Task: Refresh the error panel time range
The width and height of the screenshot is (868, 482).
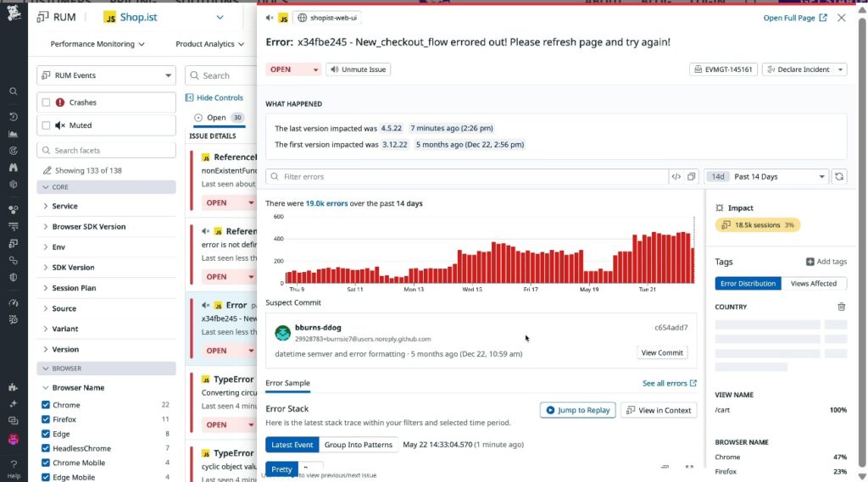Action: click(x=839, y=176)
